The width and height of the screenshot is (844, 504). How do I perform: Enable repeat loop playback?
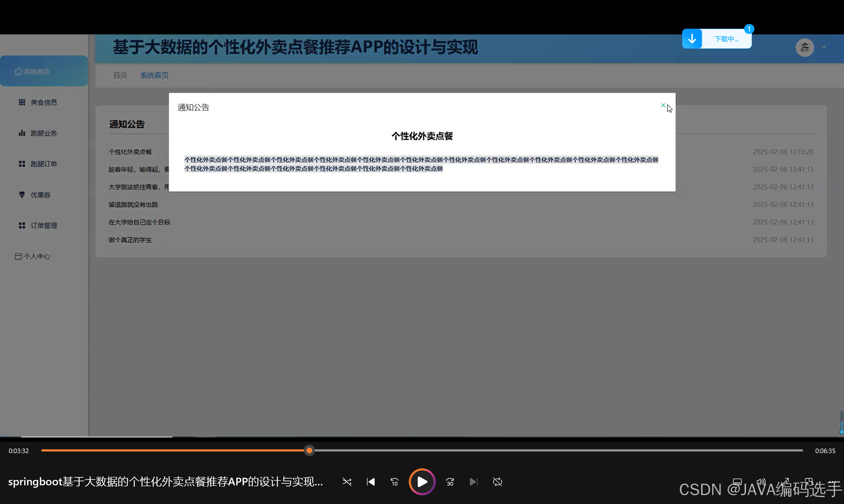497,482
